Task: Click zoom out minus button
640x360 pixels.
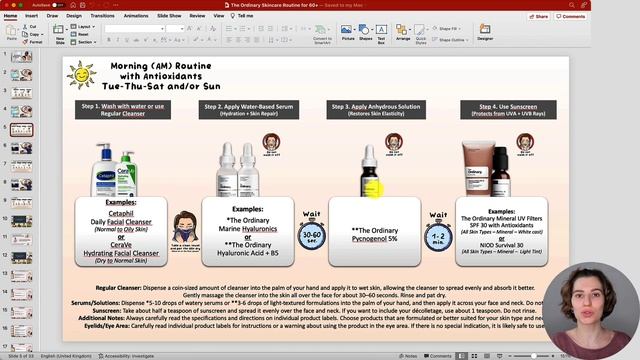Action: 510,356
